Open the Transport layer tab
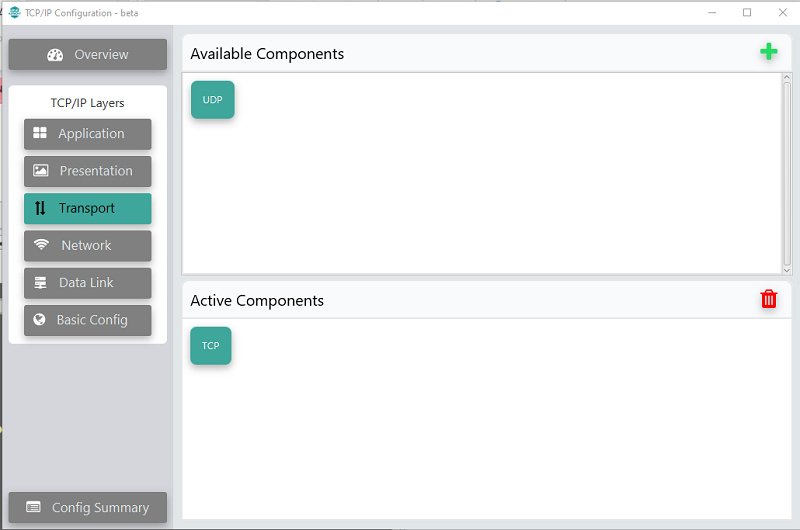Image resolution: width=800 pixels, height=530 pixels. 88,208
